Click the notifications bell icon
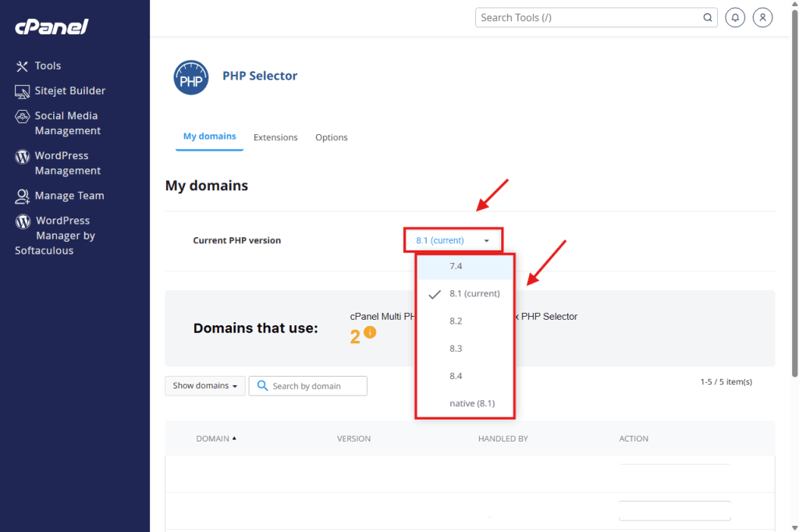 tap(734, 17)
